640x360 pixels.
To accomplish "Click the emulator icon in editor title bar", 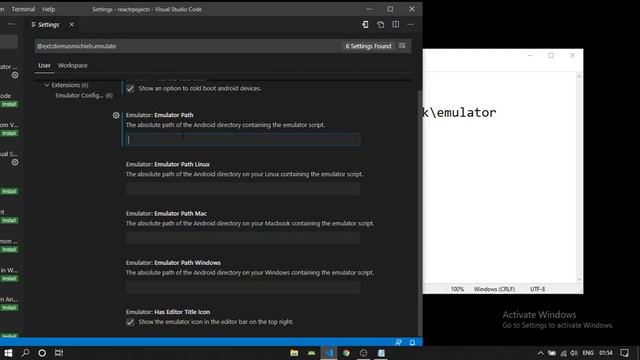I will 365,24.
